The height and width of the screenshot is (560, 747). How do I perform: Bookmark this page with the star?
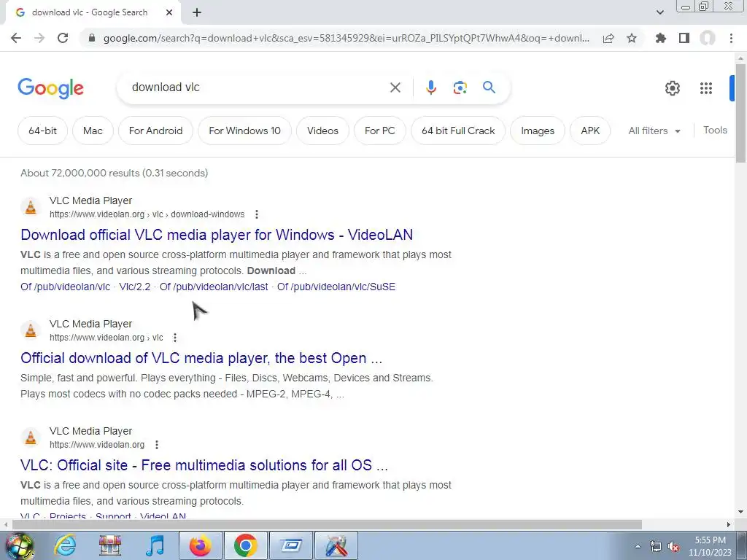632,38
